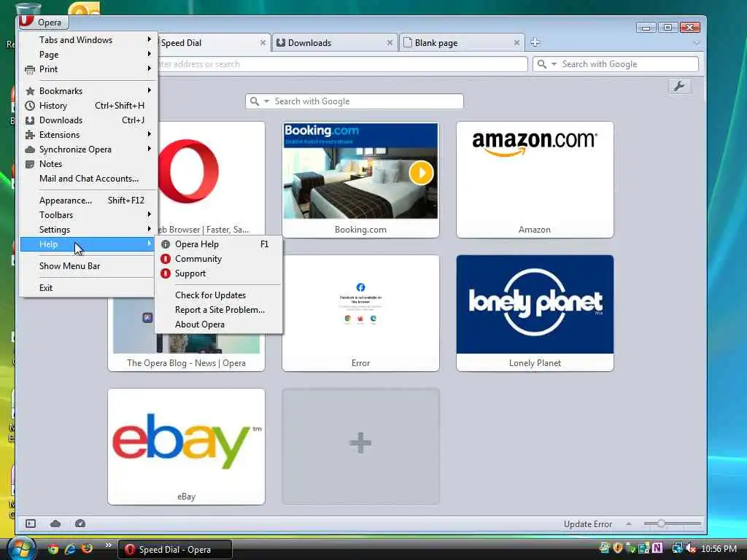
Task: Open the Lonely Planet speed dial
Action: tap(535, 313)
